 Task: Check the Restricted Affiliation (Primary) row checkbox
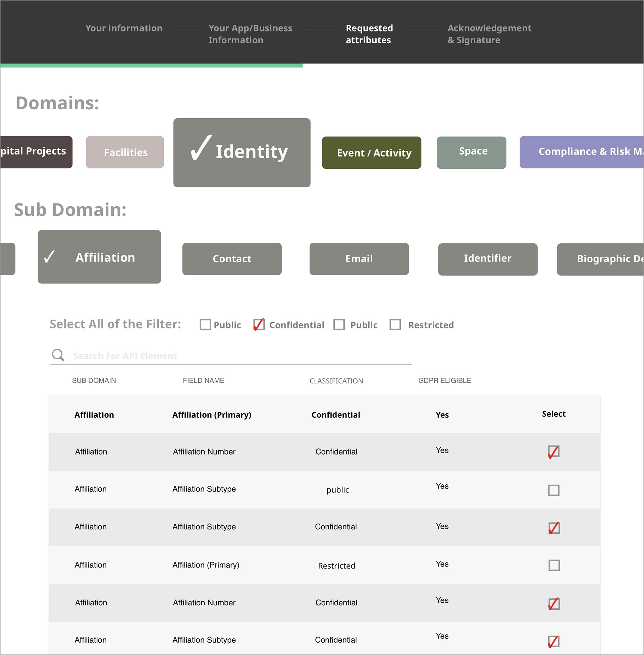pyautogui.click(x=554, y=565)
